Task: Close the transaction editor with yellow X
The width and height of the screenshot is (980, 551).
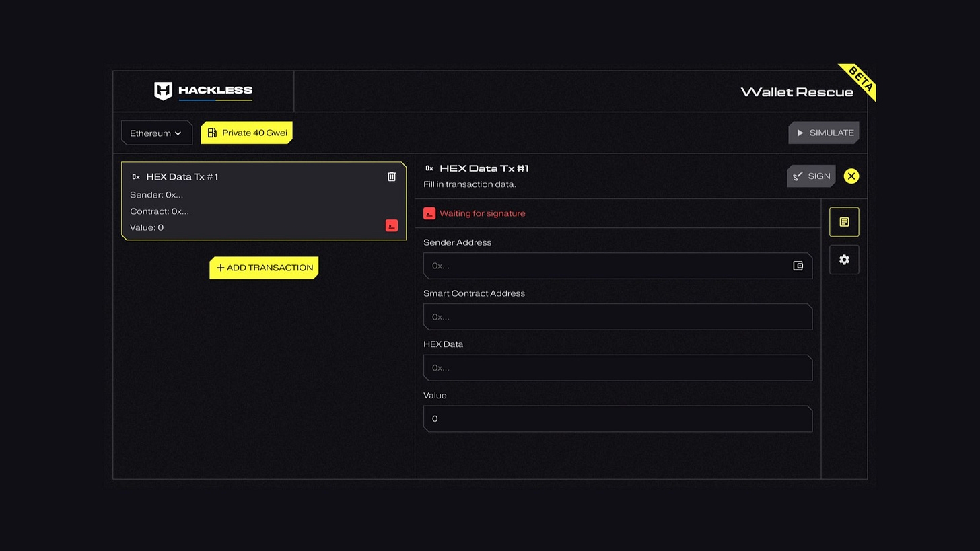Action: (851, 176)
